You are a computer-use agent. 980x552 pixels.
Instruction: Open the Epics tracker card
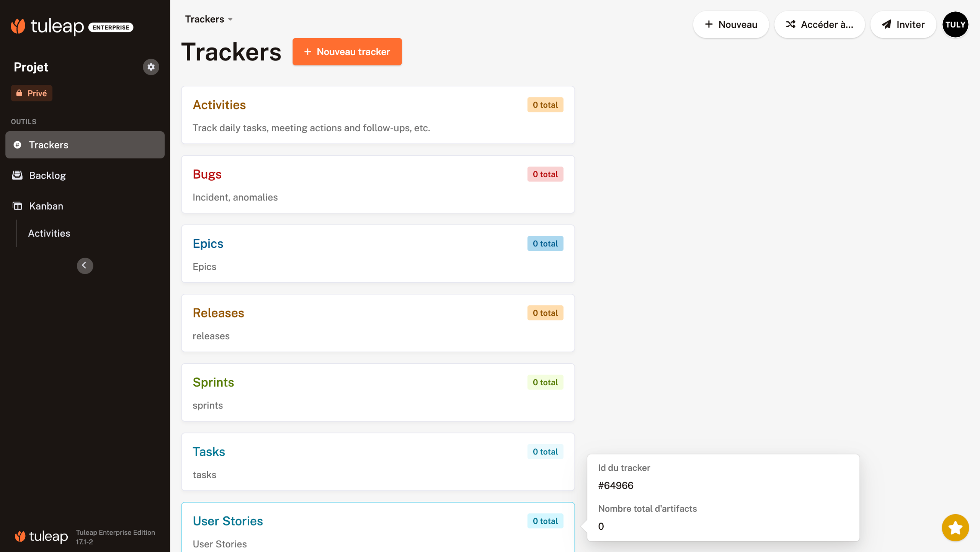[208, 244]
